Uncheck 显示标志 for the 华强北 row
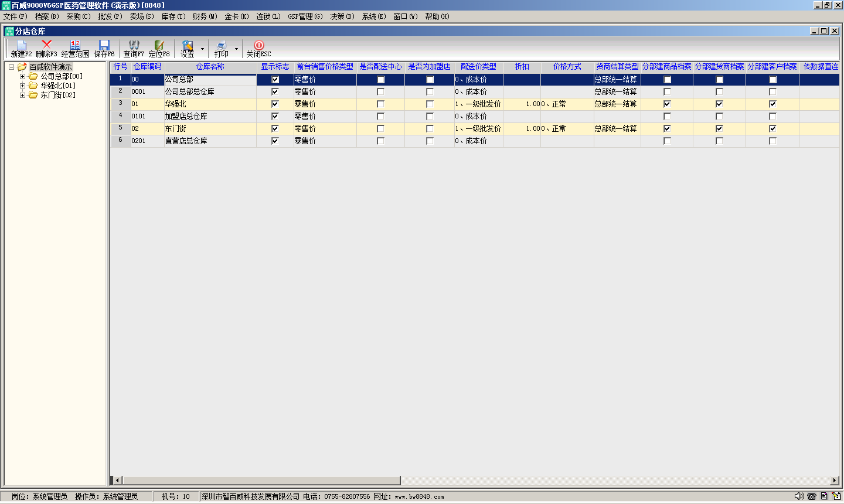The width and height of the screenshot is (844, 504). tap(275, 104)
